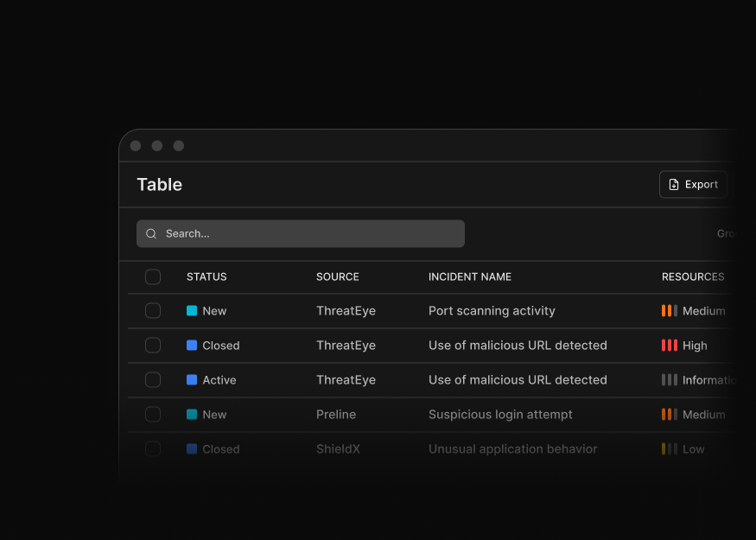
Task: Sort by the STATUS column header
Action: [x=206, y=276]
